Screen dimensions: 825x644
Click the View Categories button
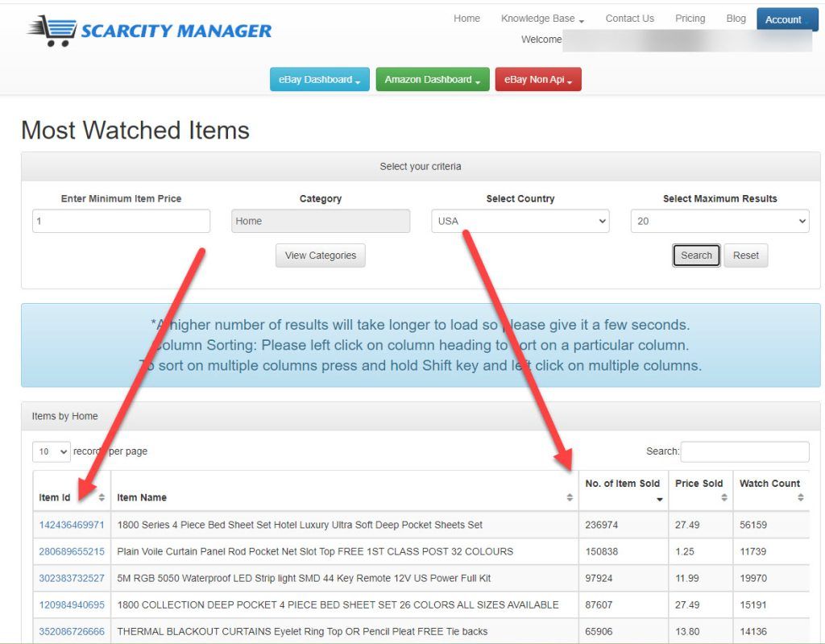tap(321, 256)
